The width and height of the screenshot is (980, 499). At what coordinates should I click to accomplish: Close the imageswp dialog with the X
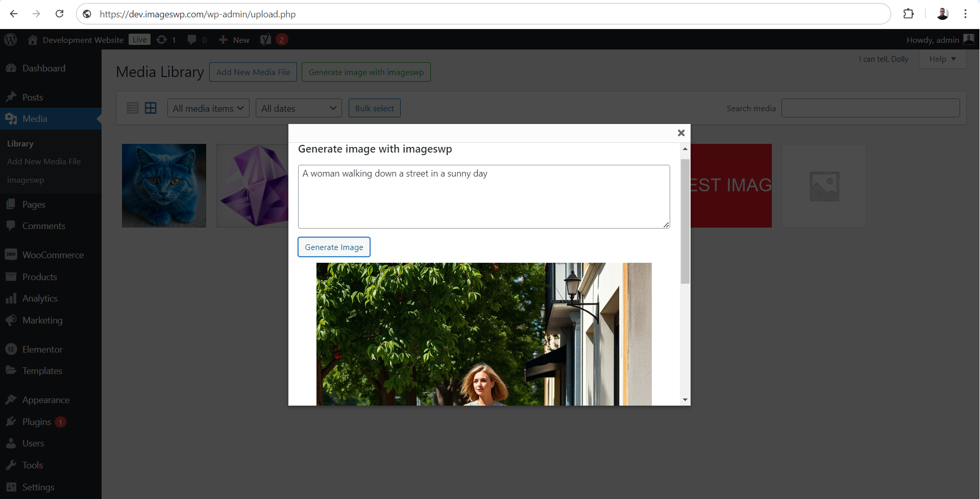tap(681, 133)
